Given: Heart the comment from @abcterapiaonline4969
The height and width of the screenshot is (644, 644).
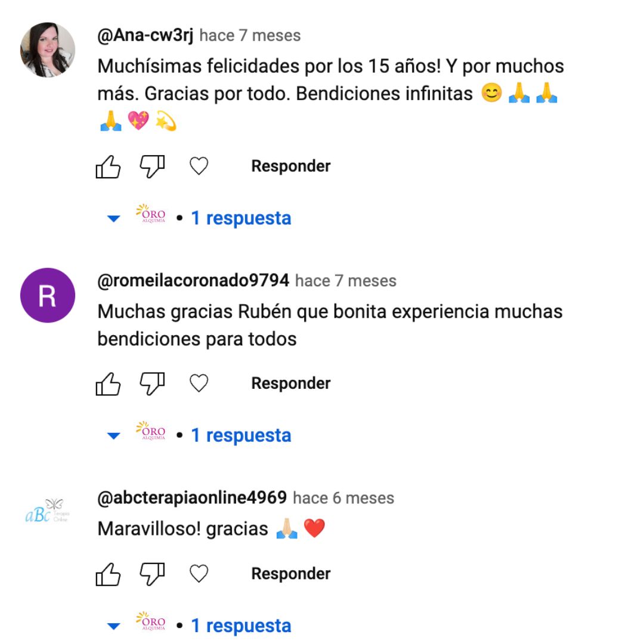Looking at the screenshot, I should (199, 574).
